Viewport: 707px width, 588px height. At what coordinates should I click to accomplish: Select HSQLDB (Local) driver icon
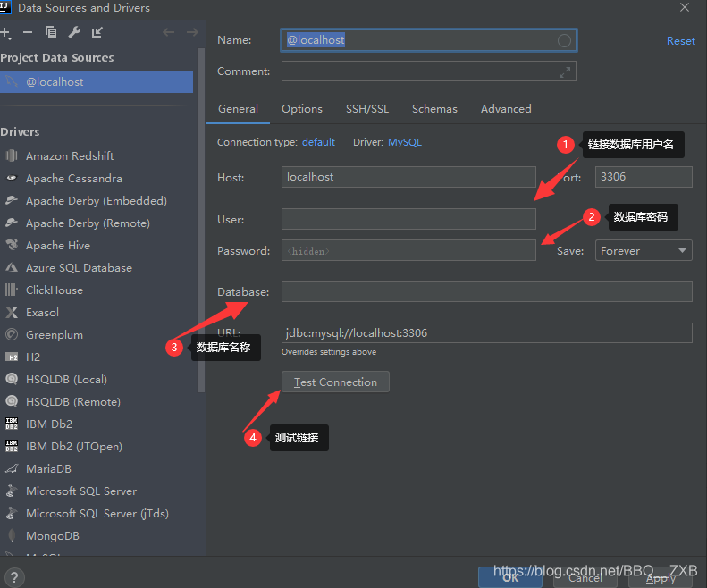pyautogui.click(x=12, y=379)
